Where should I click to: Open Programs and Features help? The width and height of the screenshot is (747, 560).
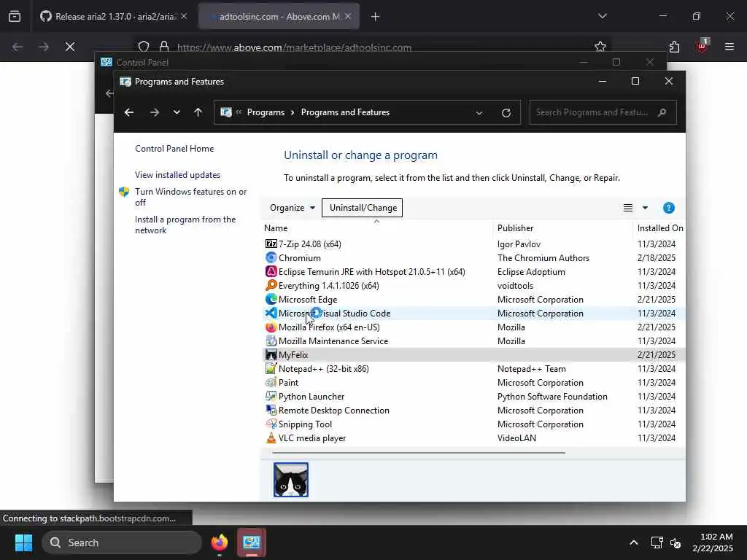coord(668,208)
